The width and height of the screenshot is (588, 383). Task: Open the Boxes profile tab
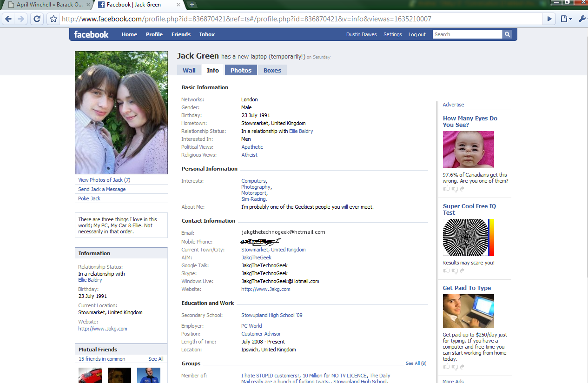tap(272, 70)
